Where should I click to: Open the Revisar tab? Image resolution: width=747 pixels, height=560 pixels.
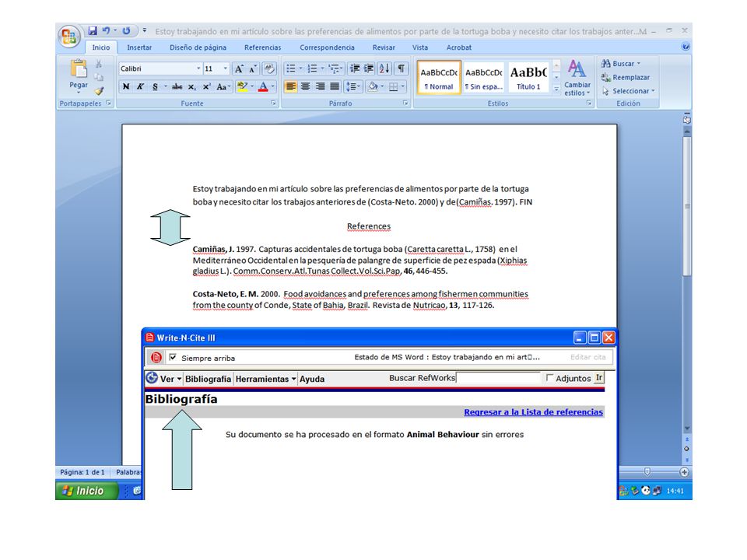coord(384,47)
